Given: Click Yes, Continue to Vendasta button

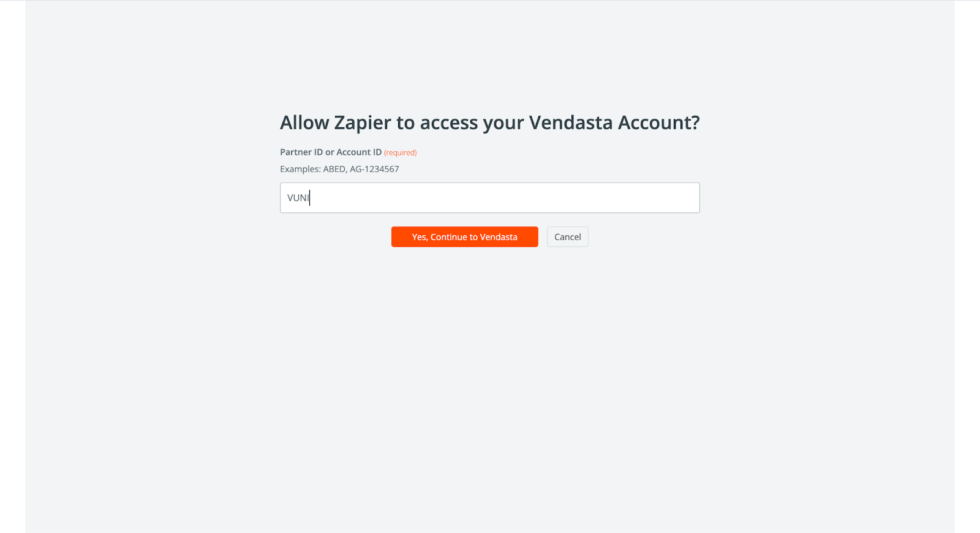Looking at the screenshot, I should pyautogui.click(x=464, y=237).
